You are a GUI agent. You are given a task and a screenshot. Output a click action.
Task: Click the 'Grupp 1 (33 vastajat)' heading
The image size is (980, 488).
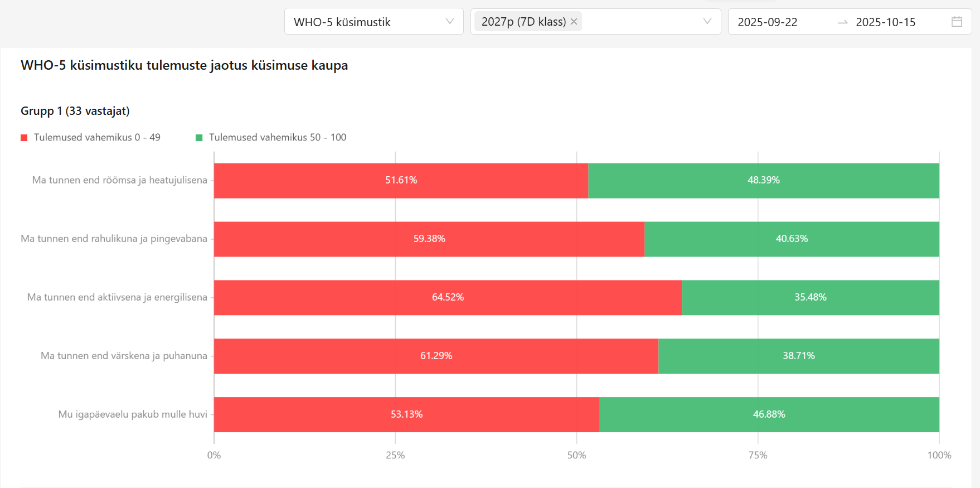[75, 111]
